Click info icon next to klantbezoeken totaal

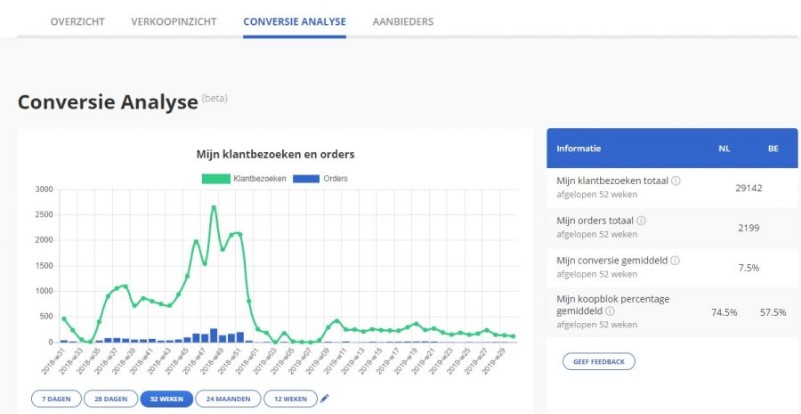[677, 181]
